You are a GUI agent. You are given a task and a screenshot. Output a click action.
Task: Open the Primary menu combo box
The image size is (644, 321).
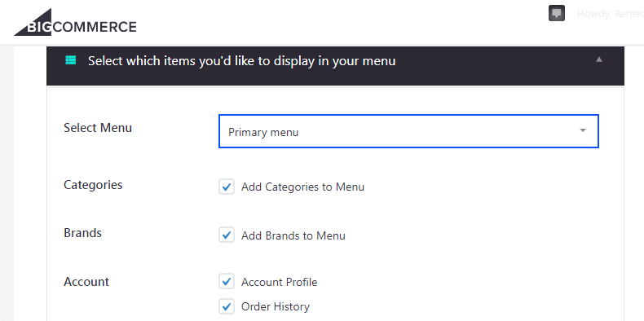point(408,131)
